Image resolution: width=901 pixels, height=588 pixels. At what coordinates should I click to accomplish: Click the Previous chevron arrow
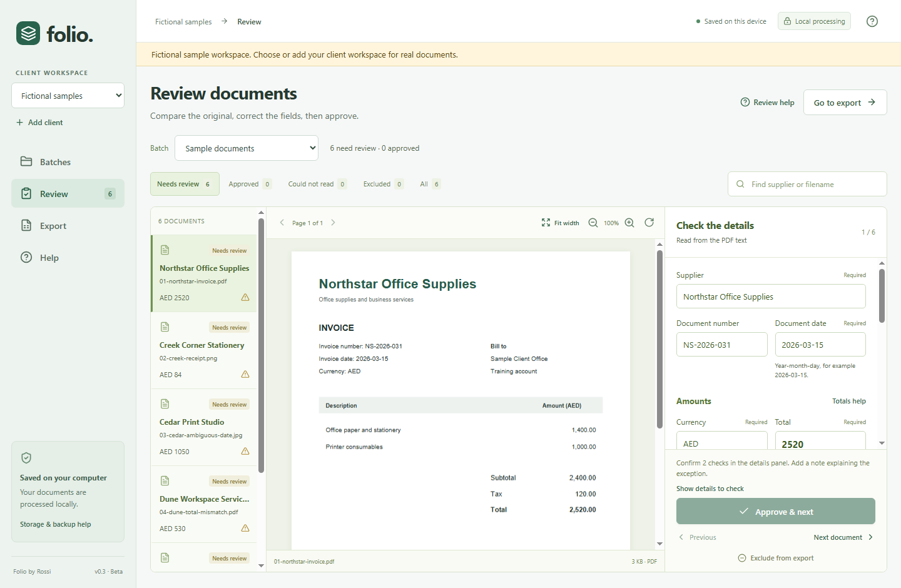click(x=681, y=537)
